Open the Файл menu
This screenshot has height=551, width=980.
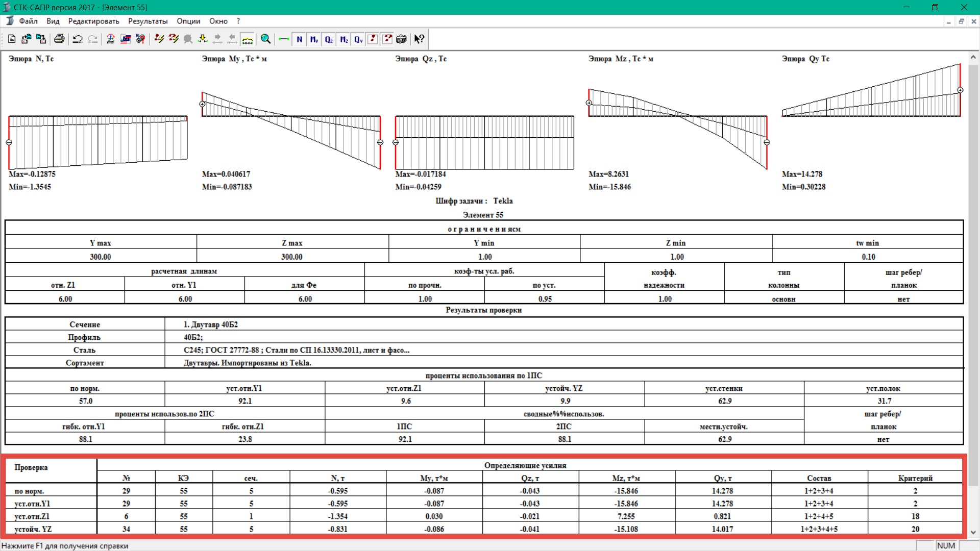28,21
